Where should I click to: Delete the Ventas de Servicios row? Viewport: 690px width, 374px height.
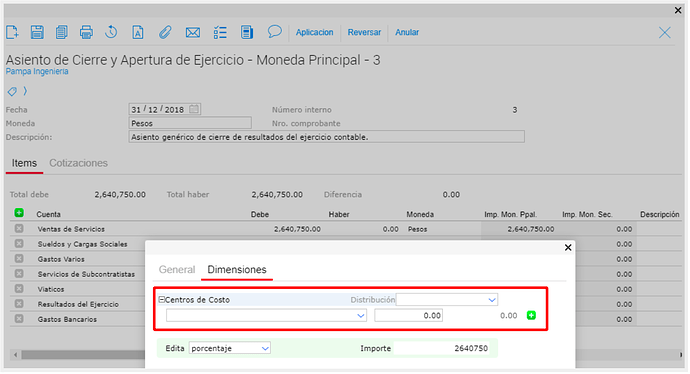point(19,229)
